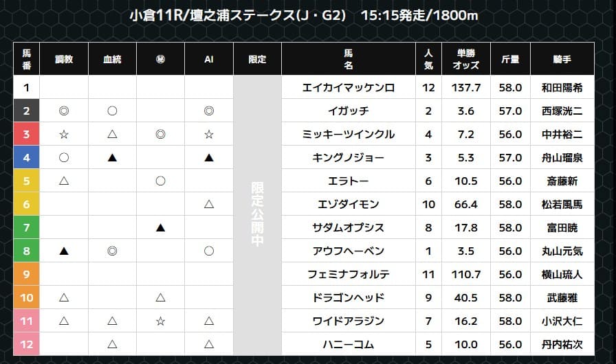The image size is (616, 364).
Task: Click the red number 3 cell
Action: click(x=26, y=134)
